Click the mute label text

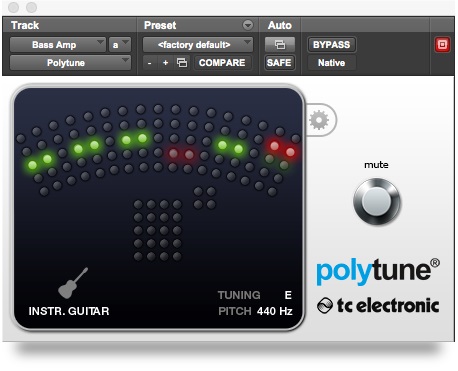(x=376, y=165)
